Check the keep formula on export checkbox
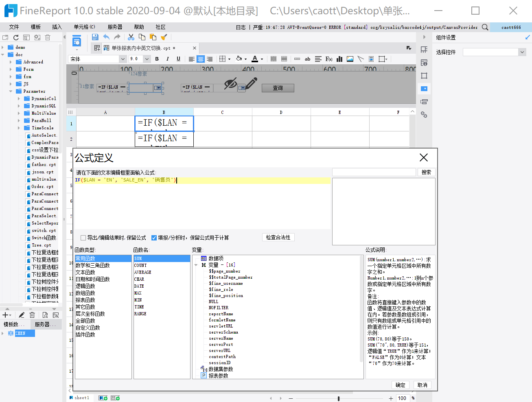 coord(83,238)
